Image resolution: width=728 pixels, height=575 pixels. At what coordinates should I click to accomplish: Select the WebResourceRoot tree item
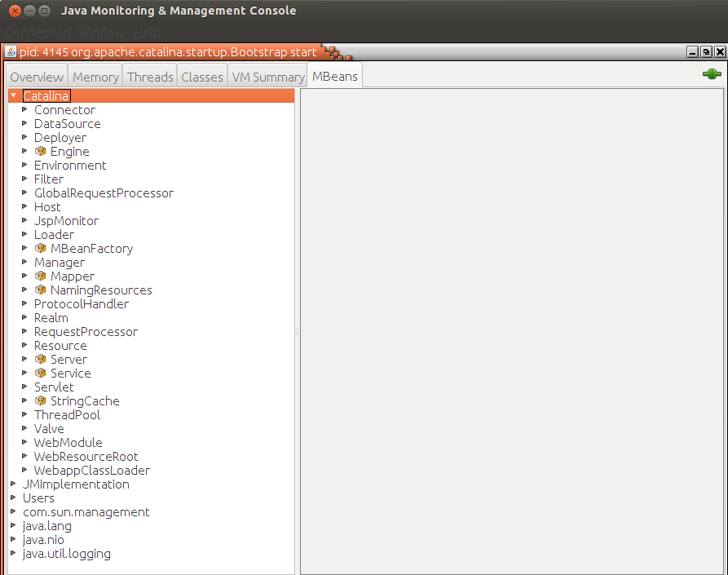pos(86,456)
